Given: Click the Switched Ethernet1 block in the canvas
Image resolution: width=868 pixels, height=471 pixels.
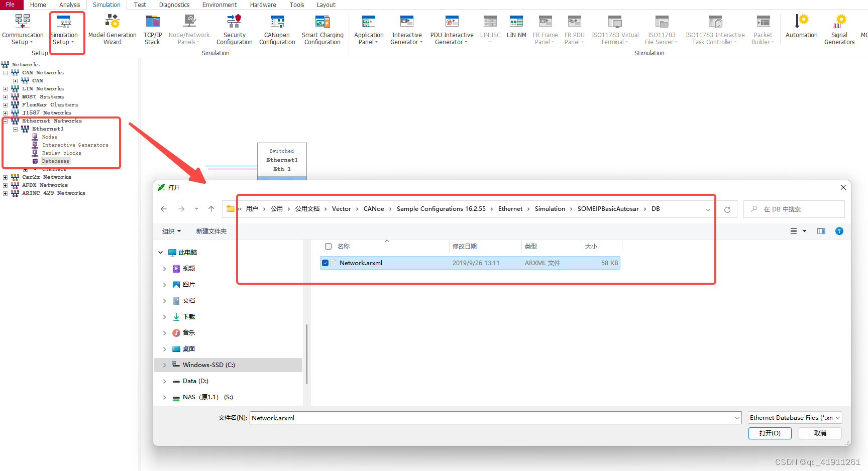Looking at the screenshot, I should coord(282,161).
